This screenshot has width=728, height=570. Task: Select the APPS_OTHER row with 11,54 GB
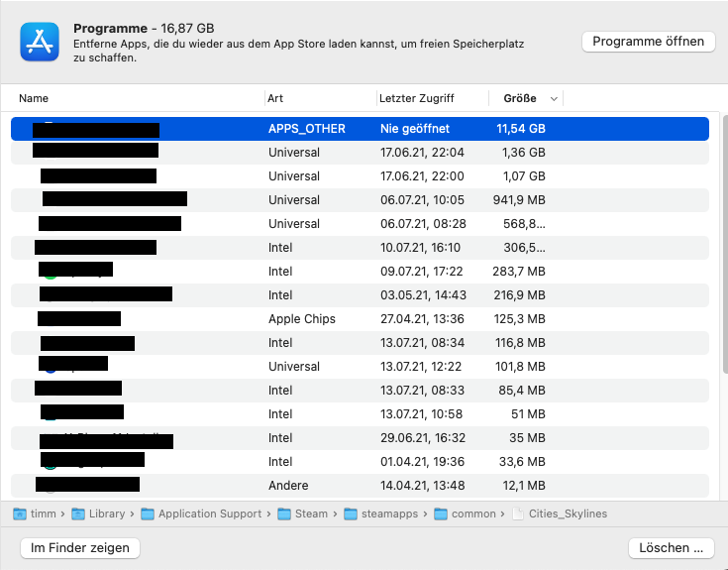click(x=360, y=129)
